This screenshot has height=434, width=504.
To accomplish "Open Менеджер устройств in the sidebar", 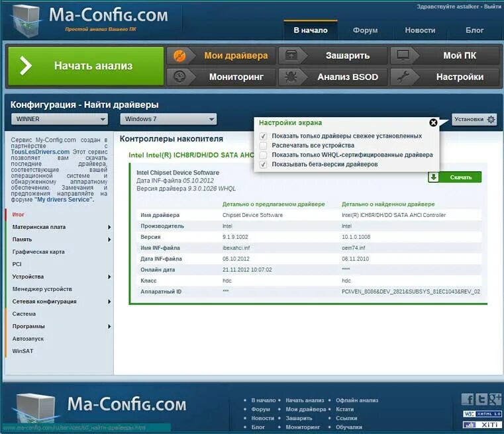I will tap(42, 289).
